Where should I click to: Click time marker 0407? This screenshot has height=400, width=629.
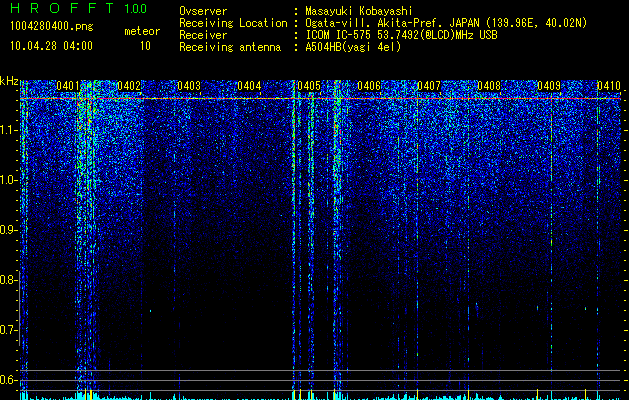coord(429,85)
